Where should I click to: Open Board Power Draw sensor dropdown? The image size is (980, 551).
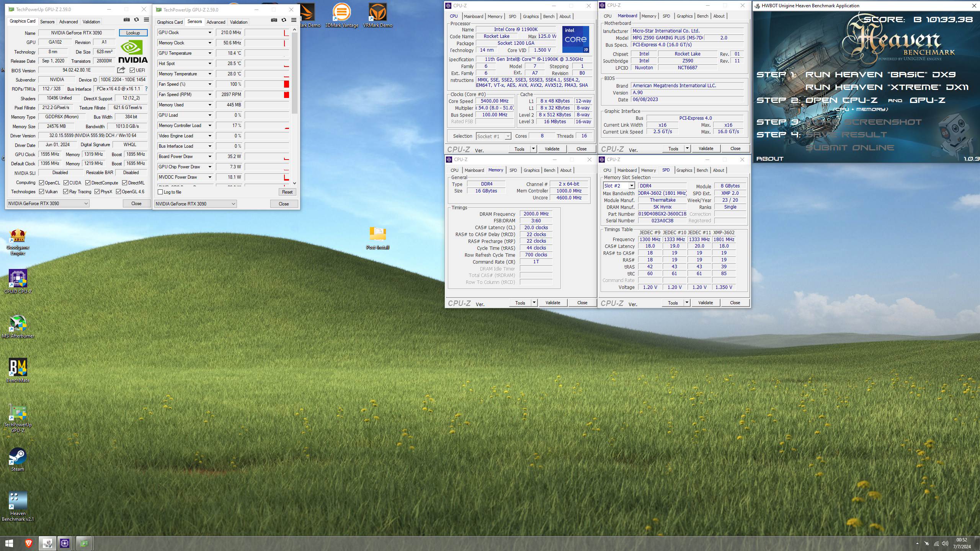tap(210, 156)
